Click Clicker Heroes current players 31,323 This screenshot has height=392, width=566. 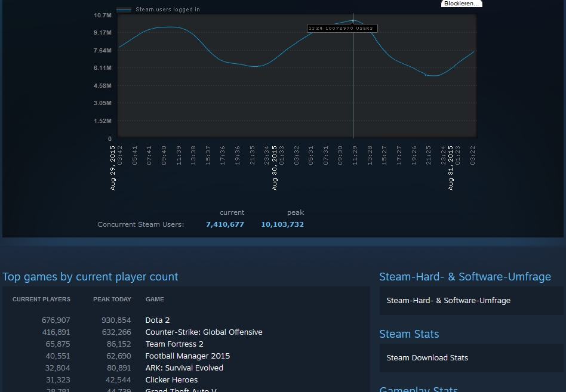58,379
